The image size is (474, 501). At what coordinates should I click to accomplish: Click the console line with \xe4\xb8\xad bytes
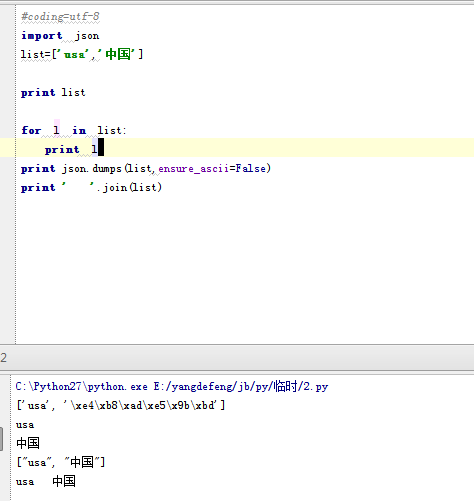[121, 406]
